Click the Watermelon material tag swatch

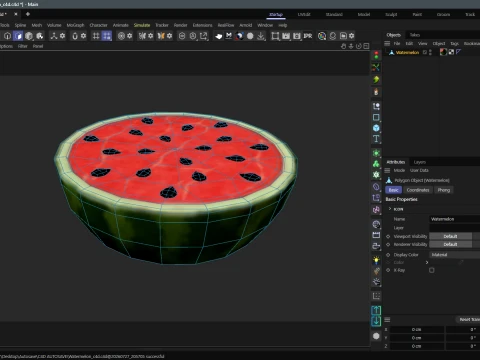click(443, 52)
